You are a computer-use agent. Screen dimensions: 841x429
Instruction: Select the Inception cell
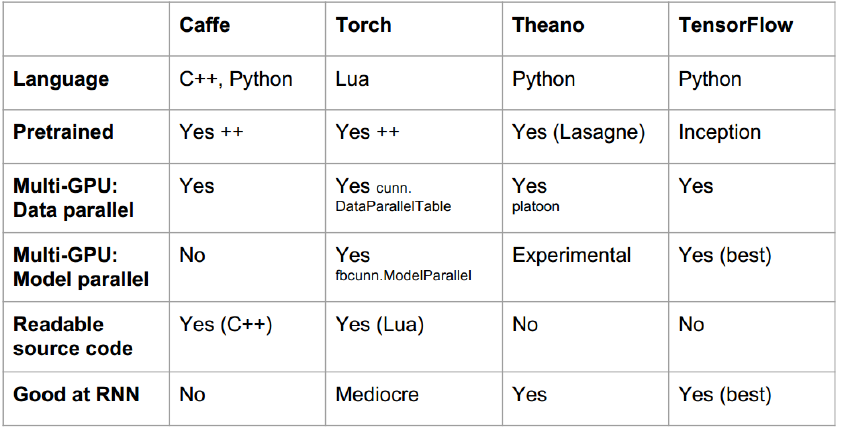tap(720, 132)
